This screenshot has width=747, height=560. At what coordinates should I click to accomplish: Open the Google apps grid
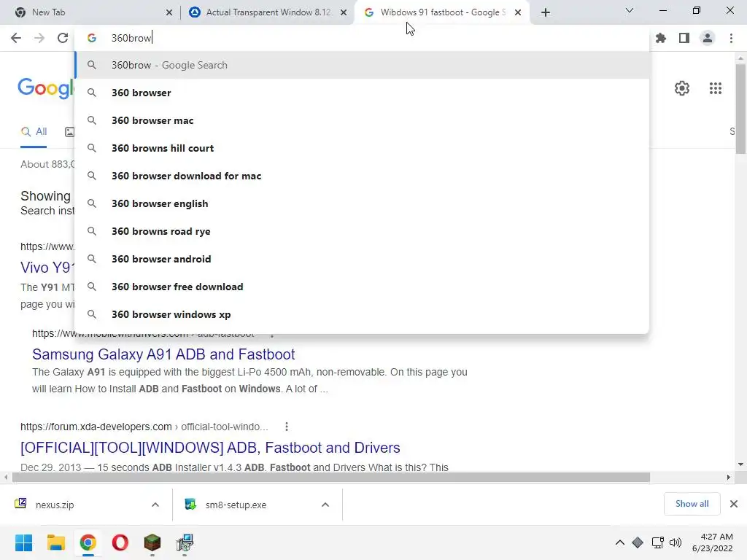[716, 88]
